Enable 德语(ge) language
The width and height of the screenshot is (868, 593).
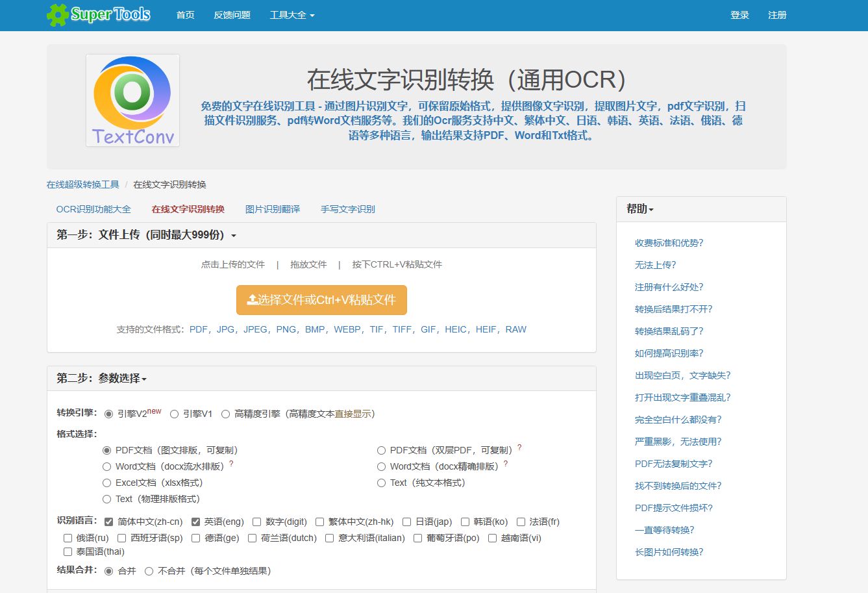tap(196, 538)
